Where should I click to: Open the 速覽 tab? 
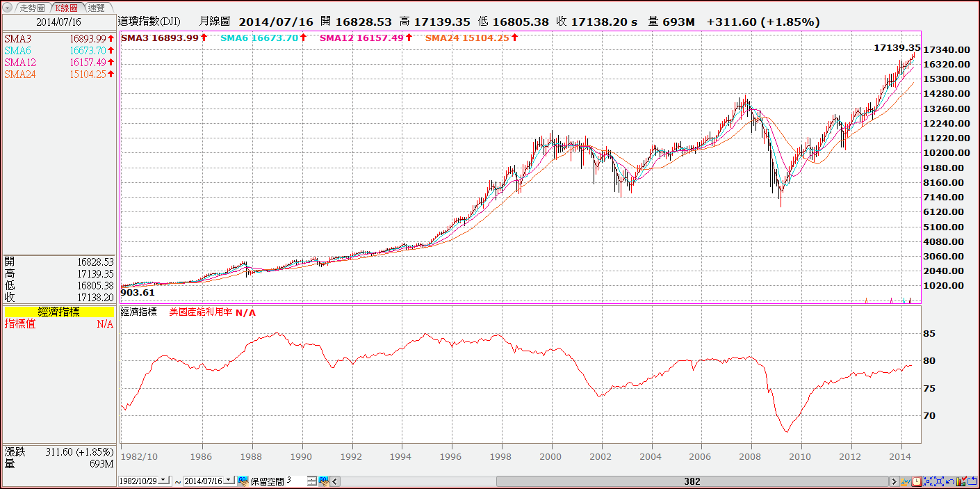[x=97, y=8]
